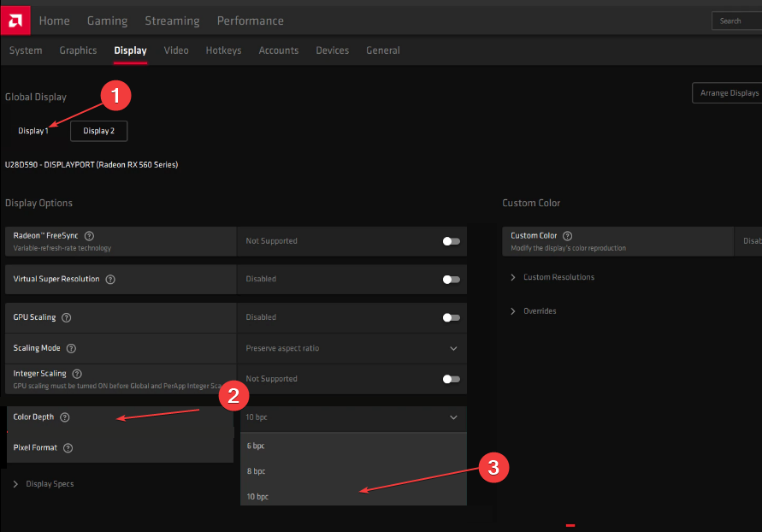The height and width of the screenshot is (532, 762).
Task: Click the Display Options heading
Action: click(x=38, y=203)
